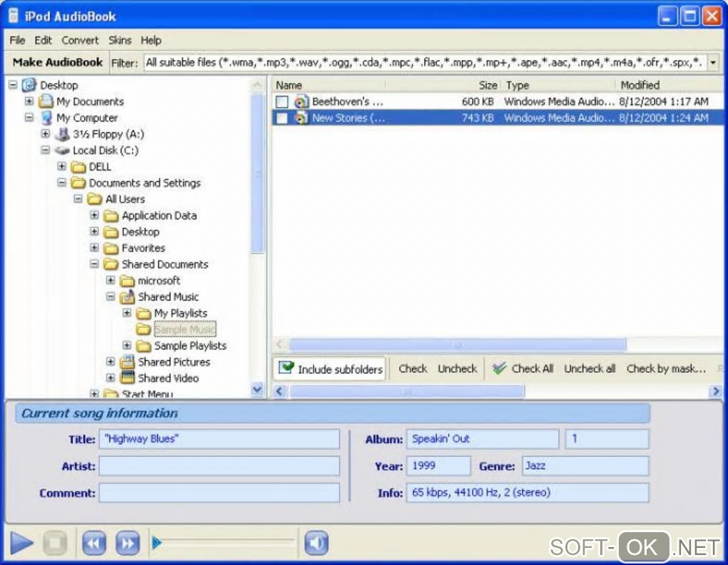Viewport: 728px width, 565px height.
Task: Click the Desktop root icon in tree
Action: click(29, 85)
